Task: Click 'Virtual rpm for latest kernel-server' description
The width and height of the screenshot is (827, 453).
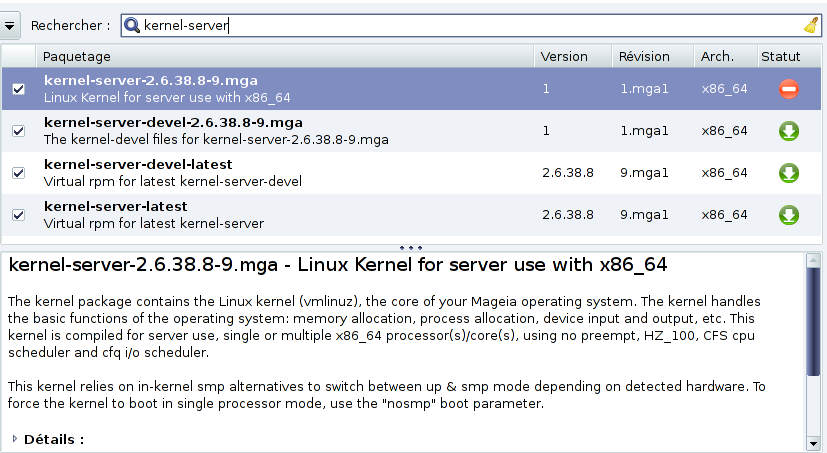Action: click(153, 224)
